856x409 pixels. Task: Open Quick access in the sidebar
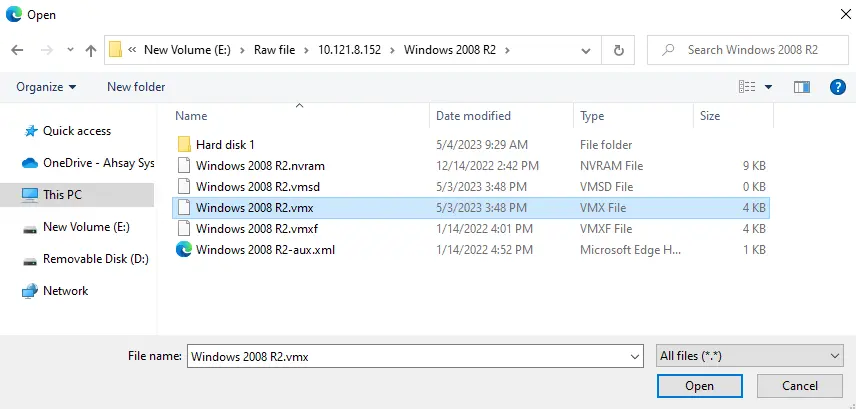tap(76, 131)
